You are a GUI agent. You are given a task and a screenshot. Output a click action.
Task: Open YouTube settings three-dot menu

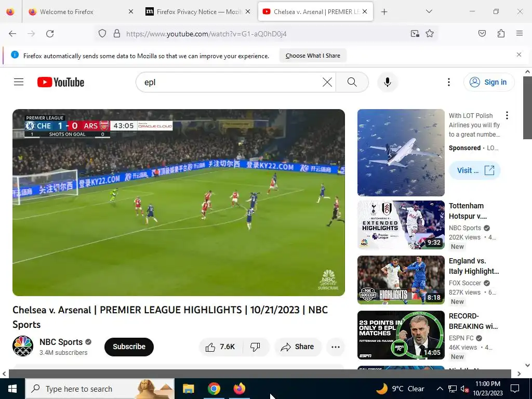(448, 82)
